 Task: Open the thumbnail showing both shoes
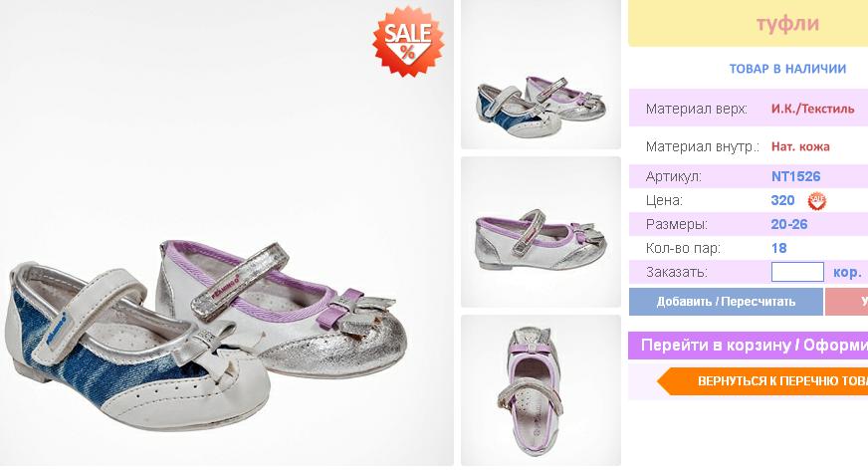click(x=541, y=75)
